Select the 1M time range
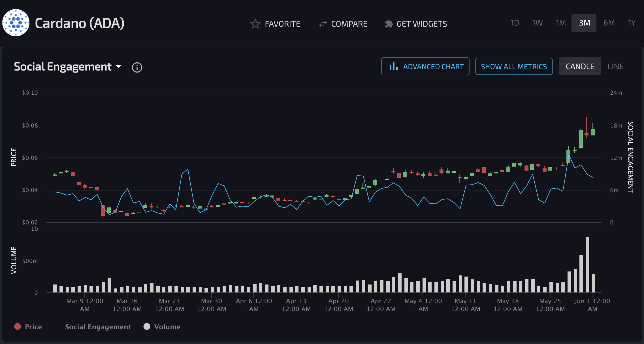 pos(560,23)
